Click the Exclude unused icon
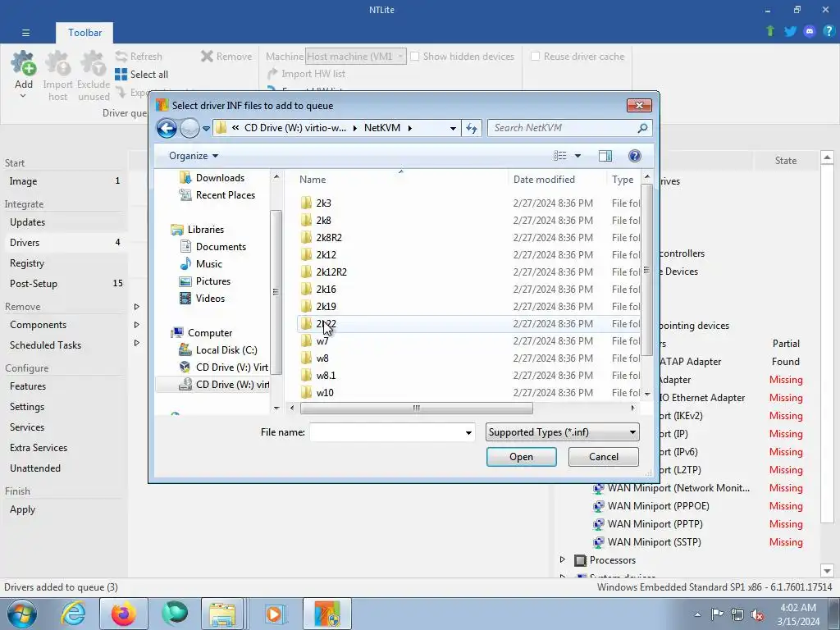Screen dimensions: 840x630 pos(94,64)
